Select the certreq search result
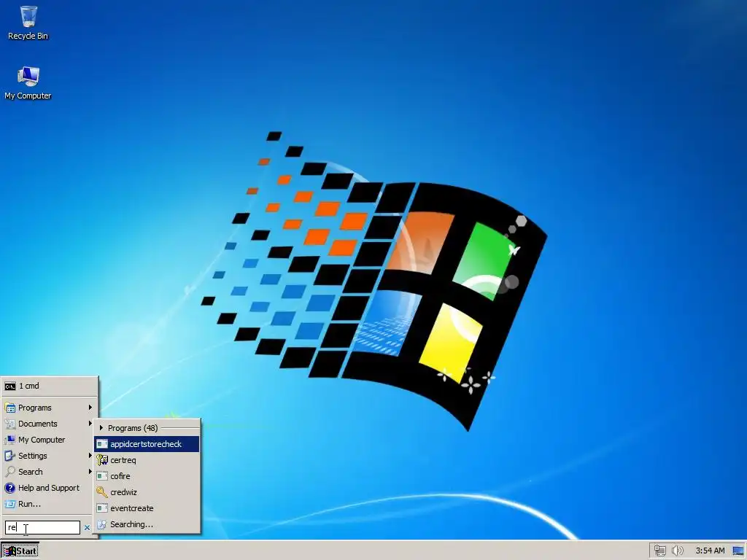The height and width of the screenshot is (560, 747). pyautogui.click(x=147, y=460)
